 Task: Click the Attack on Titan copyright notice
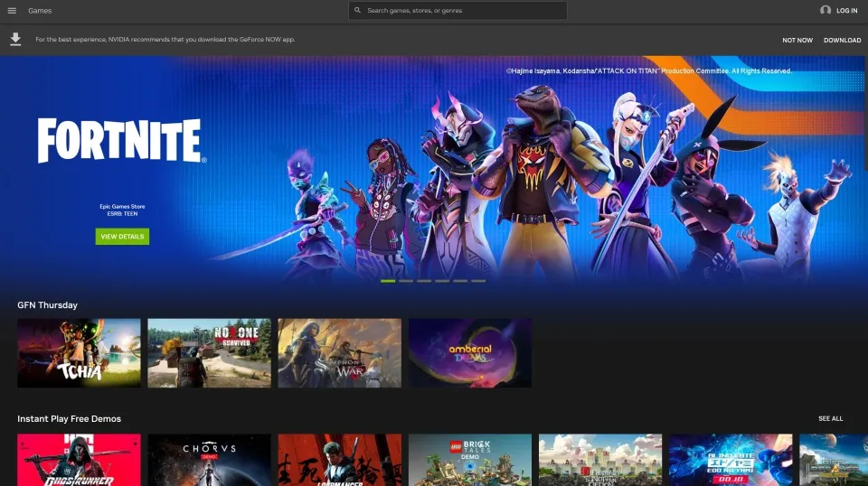pyautogui.click(x=648, y=70)
